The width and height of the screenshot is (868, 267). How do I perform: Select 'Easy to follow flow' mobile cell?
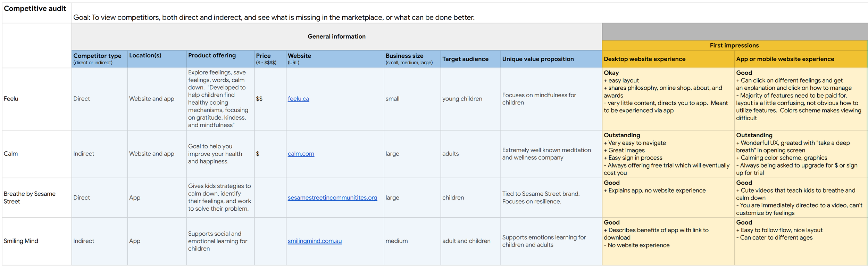[801, 241]
